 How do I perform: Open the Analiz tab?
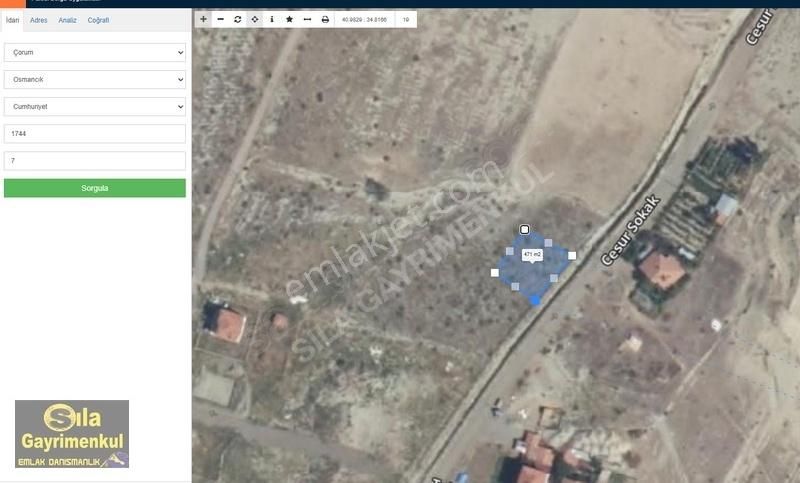(67, 20)
